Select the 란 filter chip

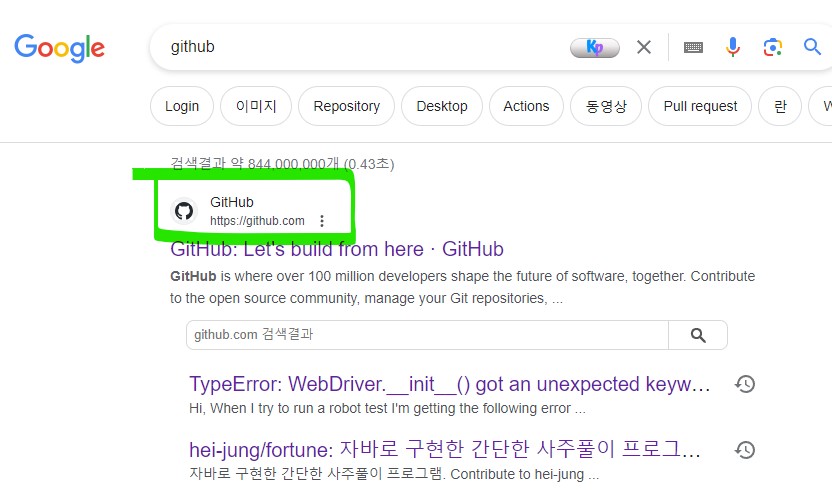780,106
